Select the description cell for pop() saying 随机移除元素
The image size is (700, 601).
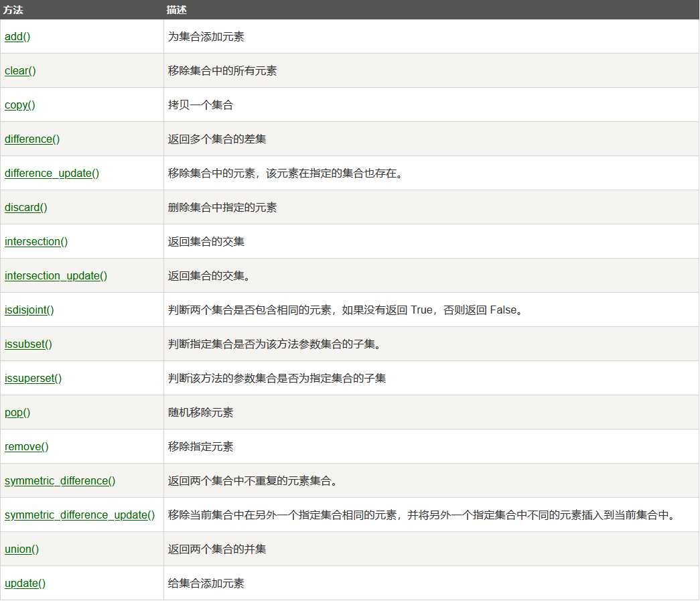coord(201,412)
